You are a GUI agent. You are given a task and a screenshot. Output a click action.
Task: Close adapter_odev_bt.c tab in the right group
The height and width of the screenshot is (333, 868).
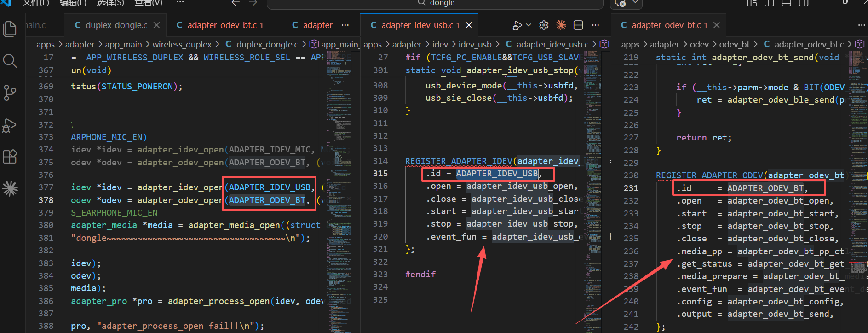click(x=716, y=25)
